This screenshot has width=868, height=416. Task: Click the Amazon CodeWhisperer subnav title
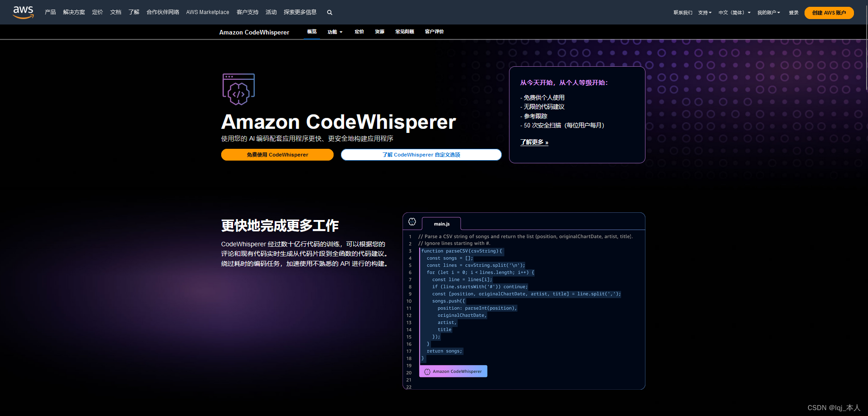pos(254,32)
